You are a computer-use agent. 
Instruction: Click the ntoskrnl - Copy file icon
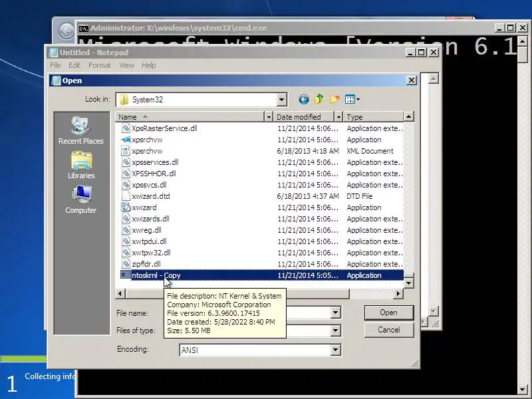126,275
